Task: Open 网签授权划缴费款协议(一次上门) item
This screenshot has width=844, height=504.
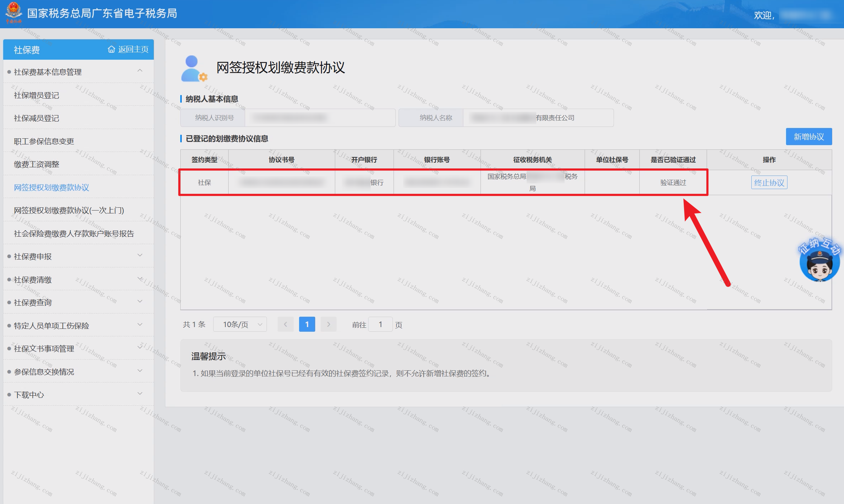Action: click(69, 211)
